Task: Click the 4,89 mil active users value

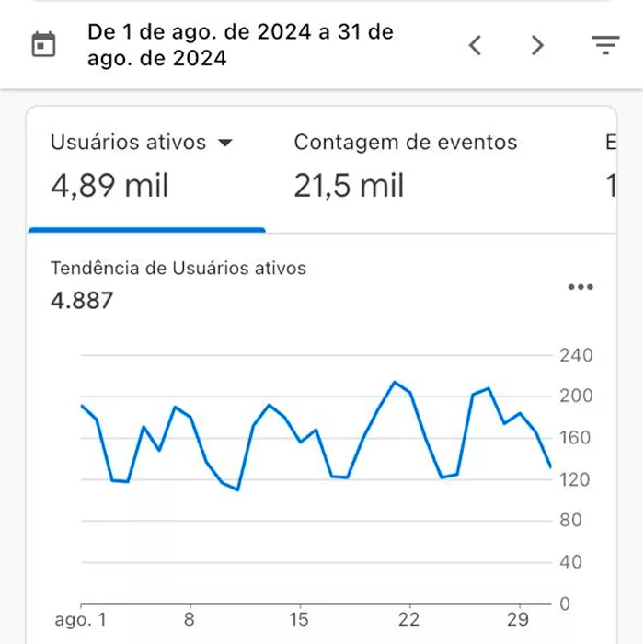Action: (109, 186)
